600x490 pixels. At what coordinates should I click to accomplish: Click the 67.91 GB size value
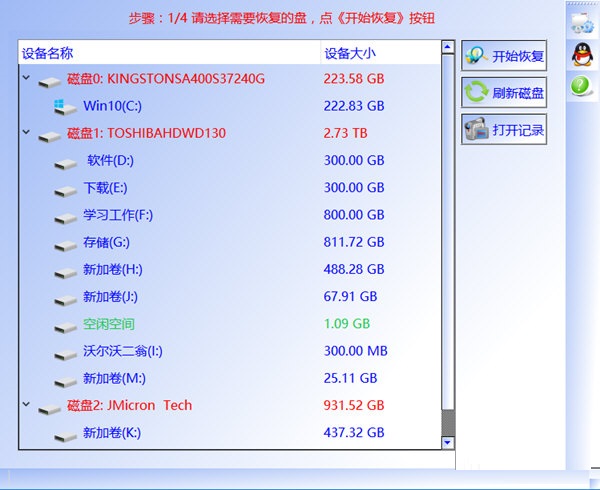coord(351,296)
